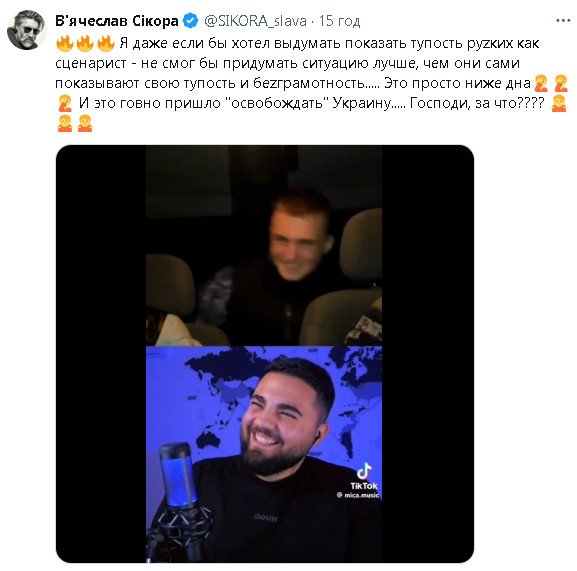Viewport: 577px width, 571px height.
Task: Play the upper video panel with the red-haired man
Action: pyautogui.click(x=264, y=245)
